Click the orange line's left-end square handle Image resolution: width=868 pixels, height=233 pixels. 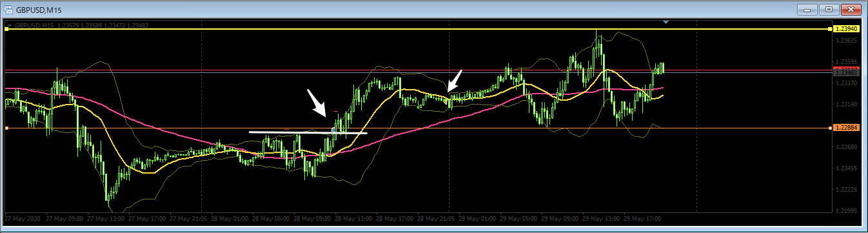6,128
